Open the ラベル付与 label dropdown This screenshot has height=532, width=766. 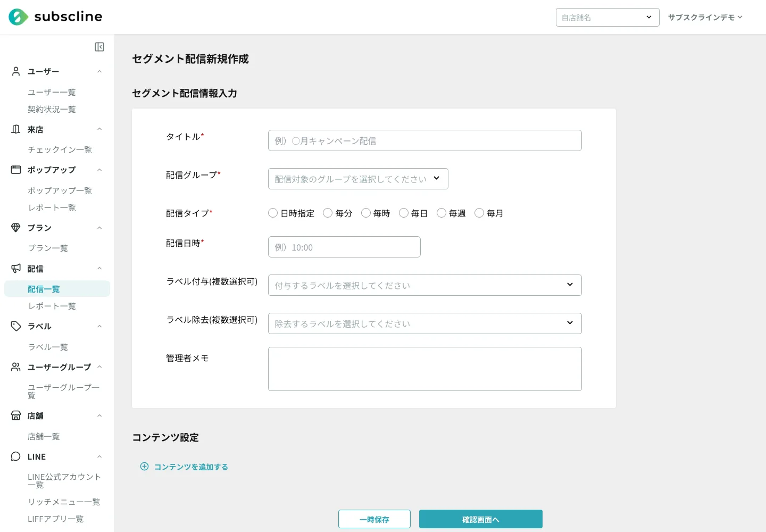[425, 285]
